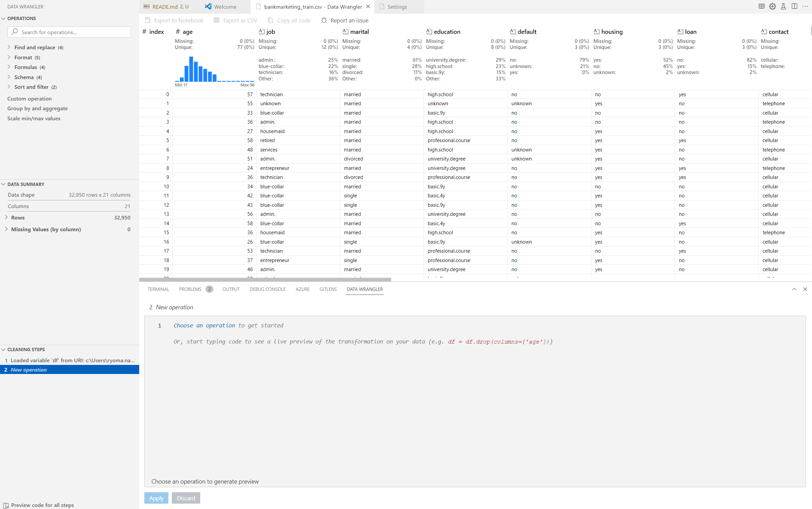Click Export to Notebook
The width and height of the screenshot is (812, 509).
(178, 20)
